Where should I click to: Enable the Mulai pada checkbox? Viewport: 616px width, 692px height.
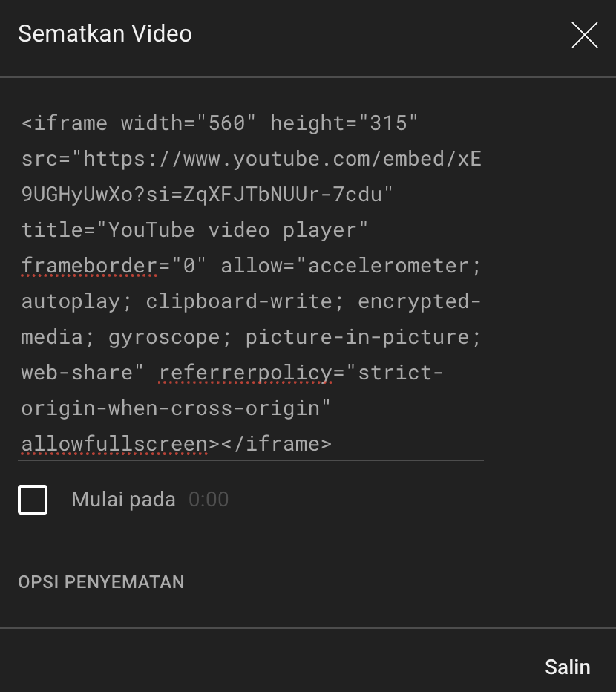point(33,500)
